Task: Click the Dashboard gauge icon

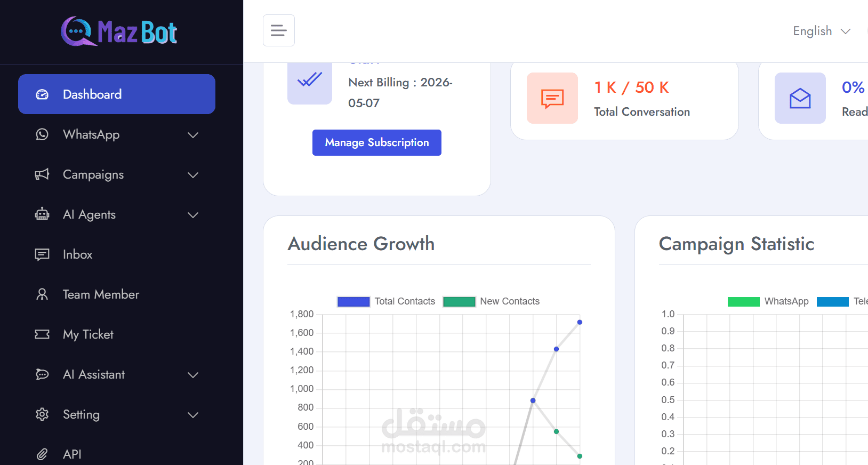Action: point(42,94)
